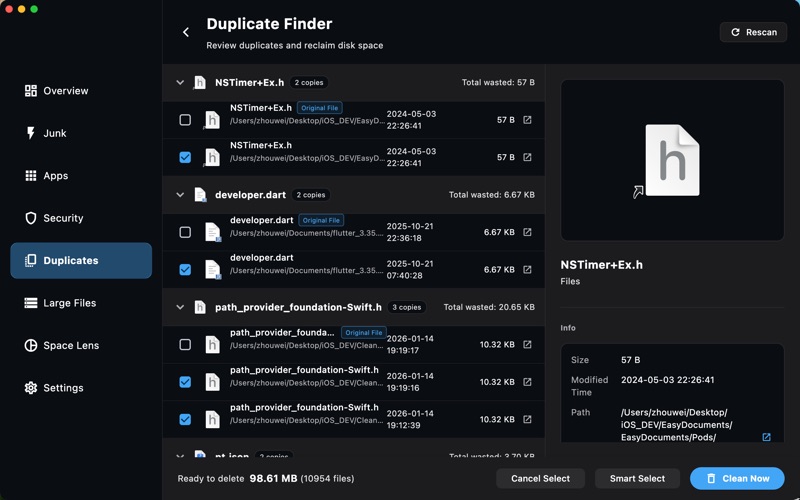Reveal path_provider file dated 19:19:17
This screenshot has width=800, height=500.
527,344
